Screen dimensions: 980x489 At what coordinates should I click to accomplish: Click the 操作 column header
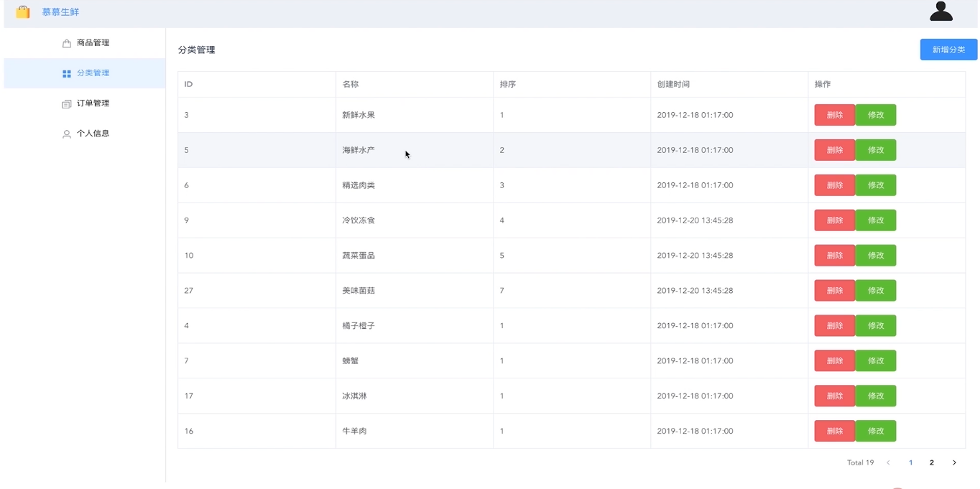click(x=887, y=85)
